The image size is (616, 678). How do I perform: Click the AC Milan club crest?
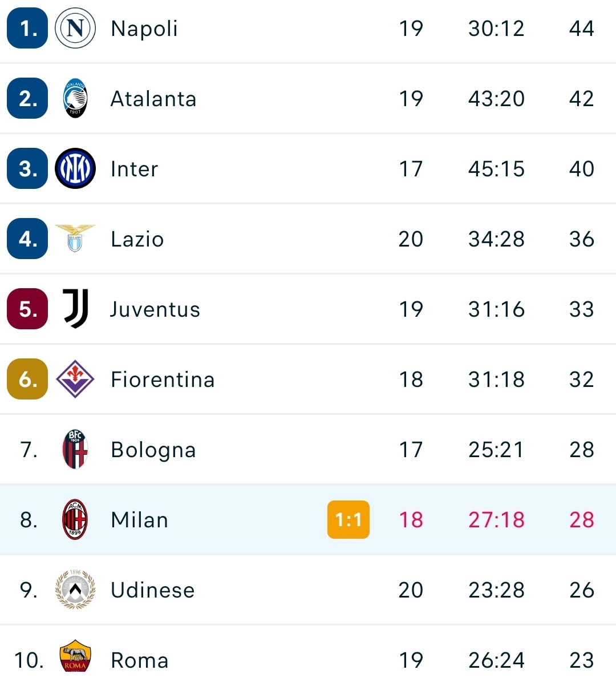[x=75, y=519]
